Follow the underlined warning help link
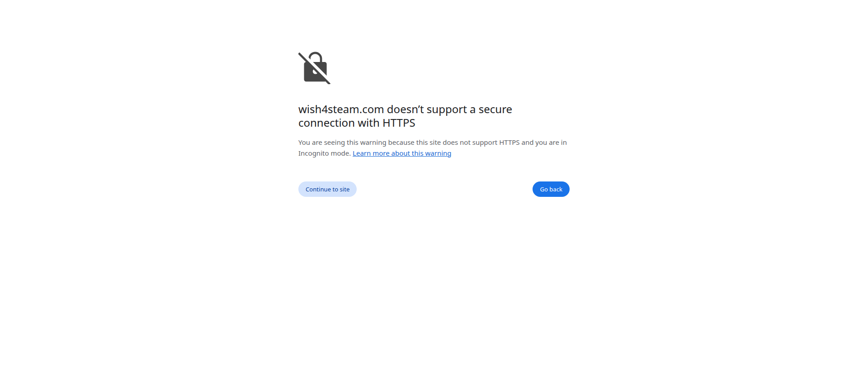 tap(401, 153)
